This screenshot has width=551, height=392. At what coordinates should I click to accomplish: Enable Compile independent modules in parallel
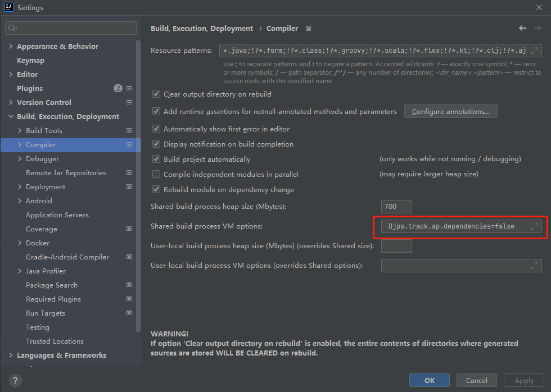(x=156, y=175)
